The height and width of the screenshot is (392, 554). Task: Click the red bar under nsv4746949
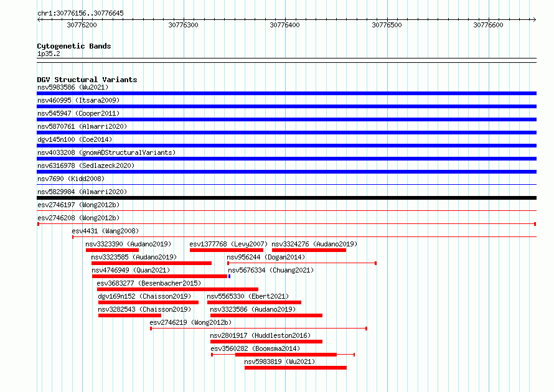coord(160,276)
